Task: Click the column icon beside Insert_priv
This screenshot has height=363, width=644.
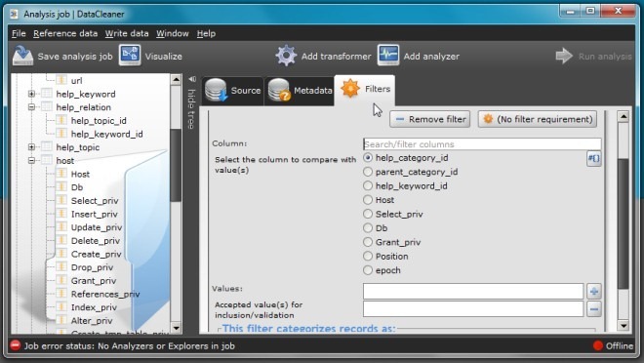Action: (61, 213)
